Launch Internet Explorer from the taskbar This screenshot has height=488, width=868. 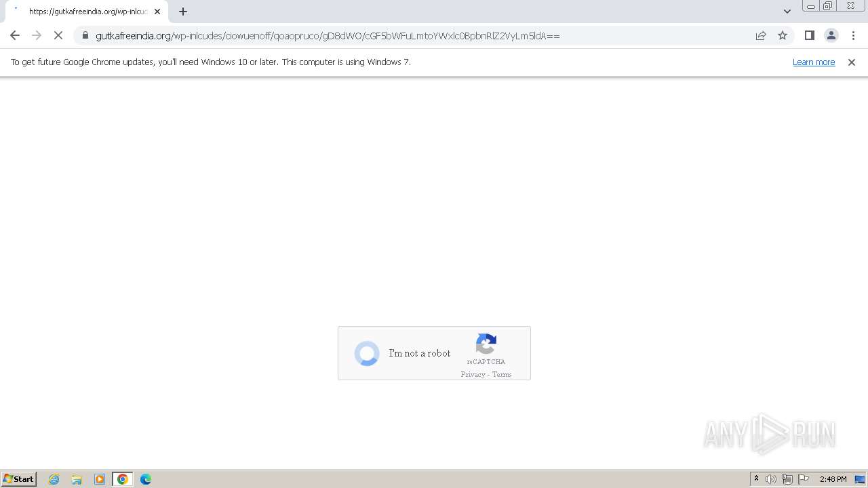tap(54, 479)
